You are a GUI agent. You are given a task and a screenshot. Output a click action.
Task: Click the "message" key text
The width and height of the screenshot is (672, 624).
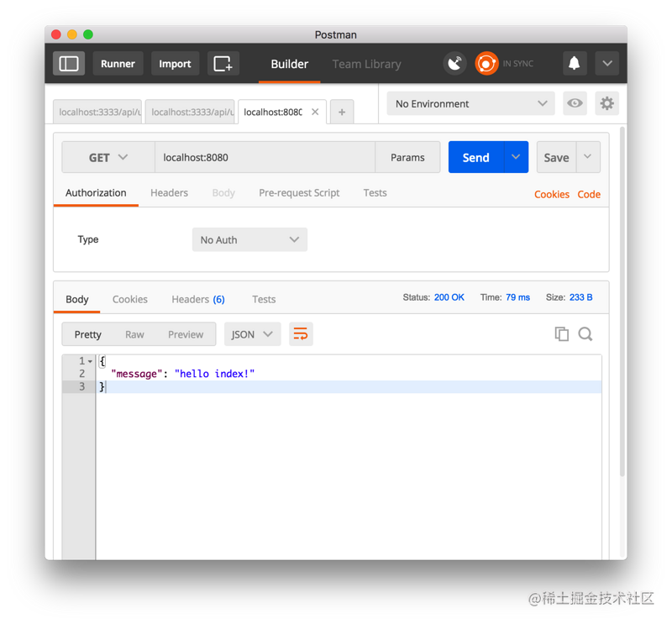[x=137, y=374]
